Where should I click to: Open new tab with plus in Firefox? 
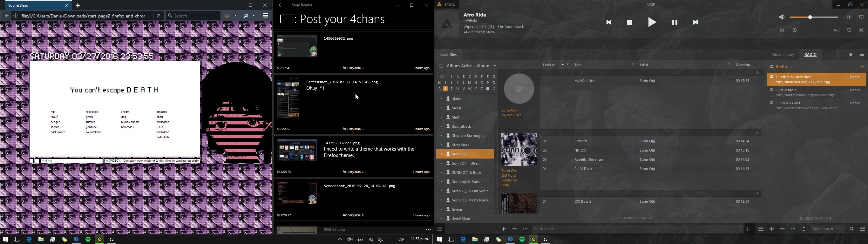(x=78, y=6)
